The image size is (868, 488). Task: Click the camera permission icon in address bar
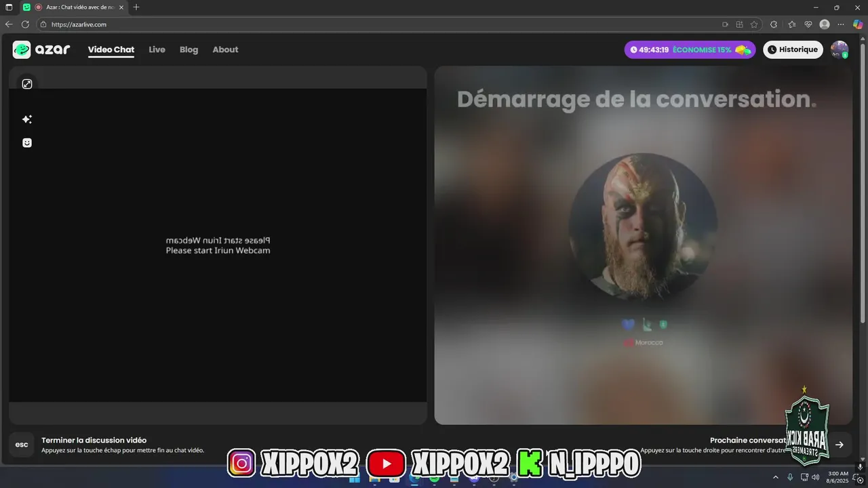(725, 24)
